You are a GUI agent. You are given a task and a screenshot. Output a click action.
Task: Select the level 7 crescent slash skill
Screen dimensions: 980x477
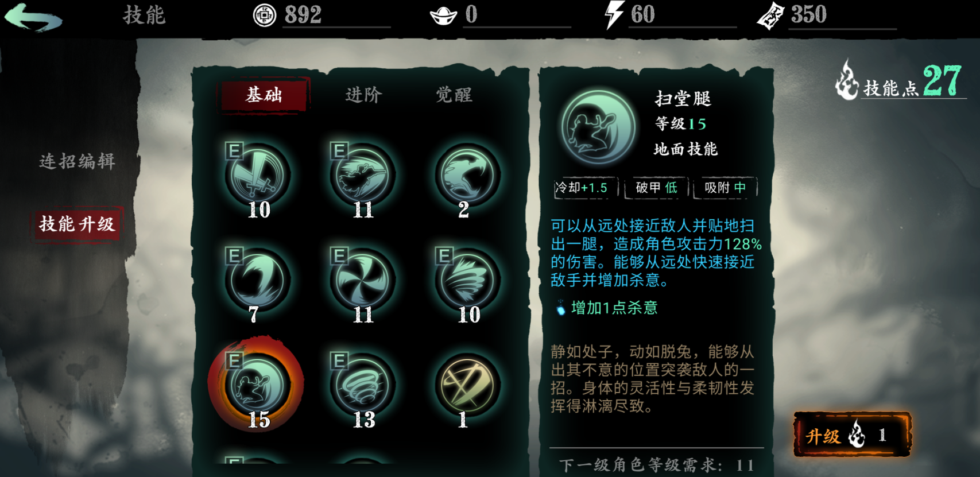[258, 280]
